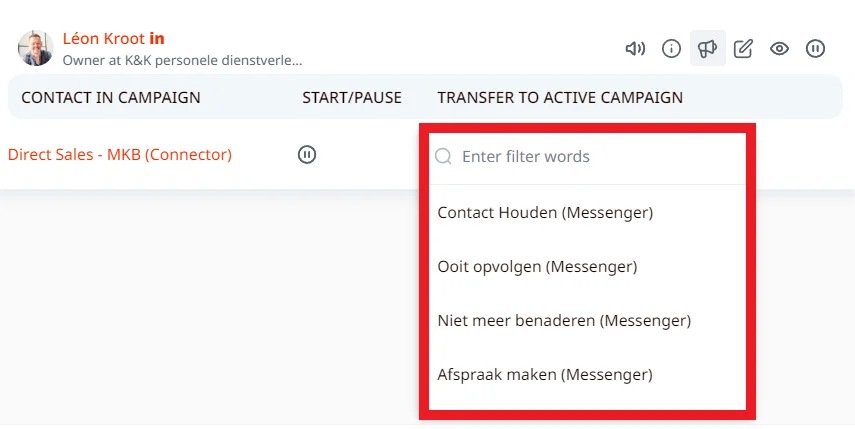
Task: Click the speaker volume icon
Action: tap(635, 48)
